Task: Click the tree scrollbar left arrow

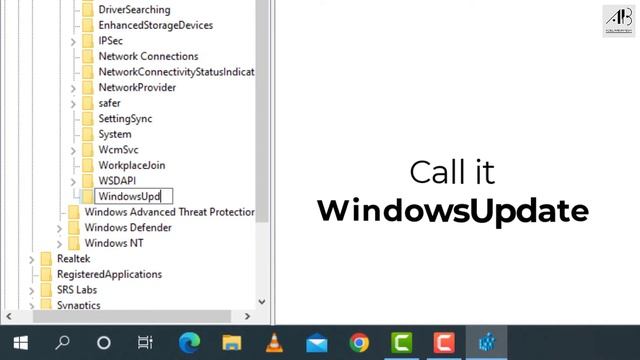Action: 9,316
